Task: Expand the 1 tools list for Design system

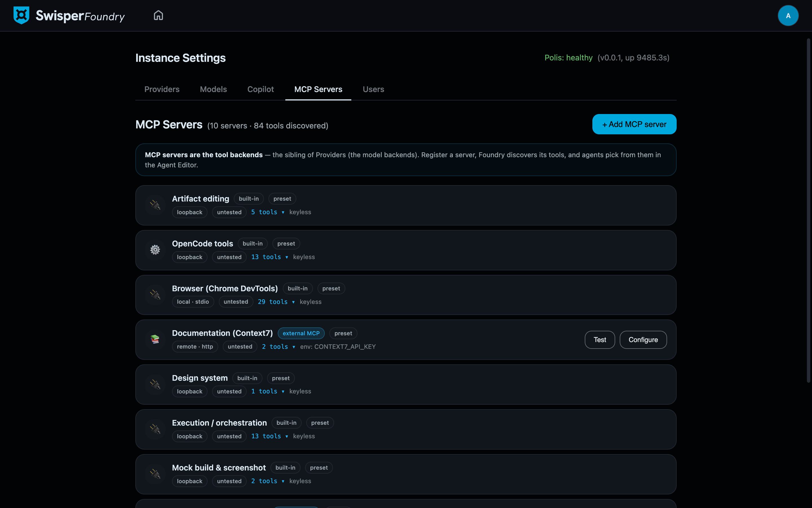Action: point(268,391)
